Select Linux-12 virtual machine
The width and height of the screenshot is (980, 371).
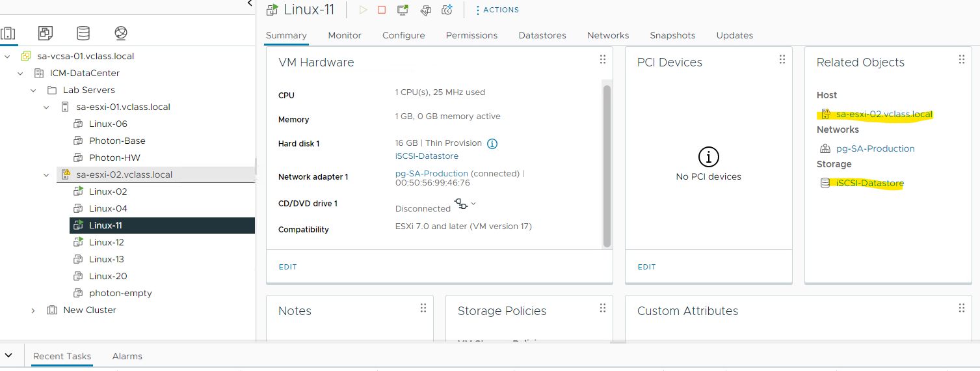click(107, 243)
